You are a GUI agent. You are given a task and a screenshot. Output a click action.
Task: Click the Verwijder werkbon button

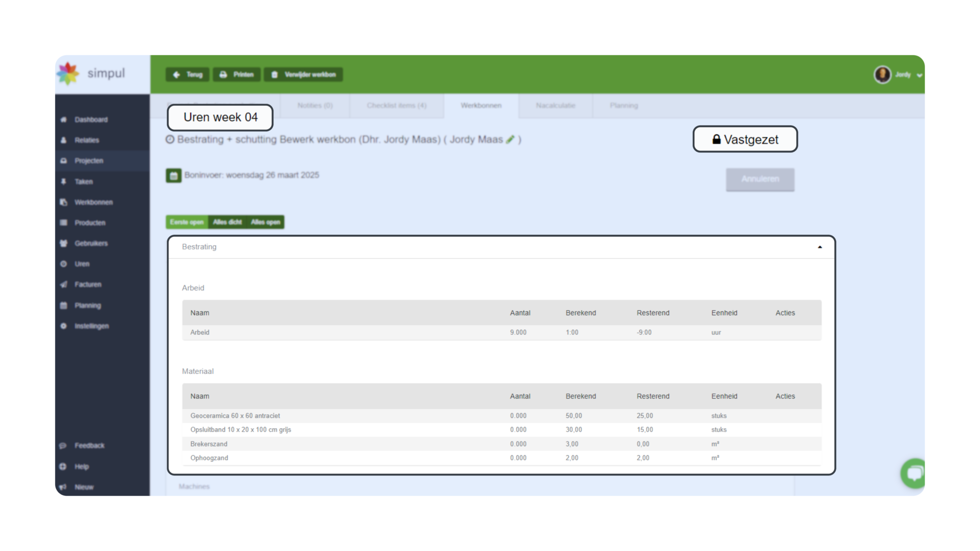pyautogui.click(x=303, y=75)
